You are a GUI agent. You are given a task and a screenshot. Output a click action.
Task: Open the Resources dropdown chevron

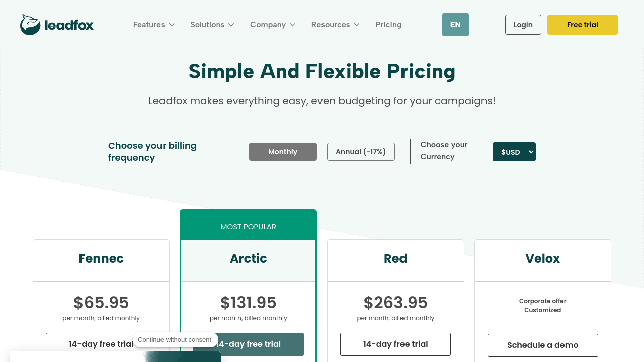coord(357,25)
